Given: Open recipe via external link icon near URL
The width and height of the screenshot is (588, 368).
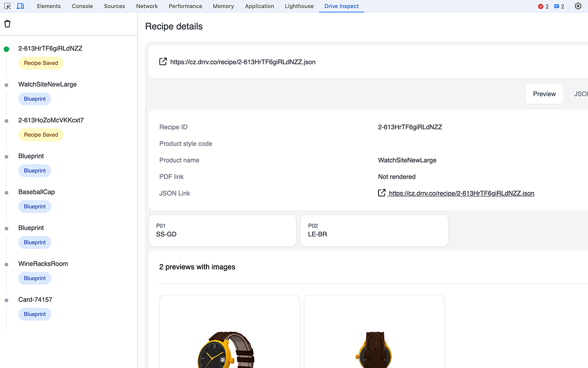Looking at the screenshot, I should coord(163,61).
